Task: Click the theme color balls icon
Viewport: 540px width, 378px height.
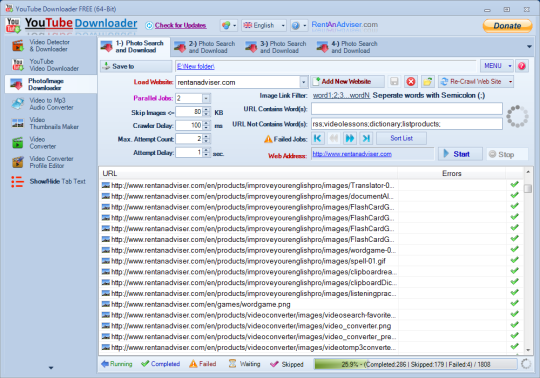Action: pyautogui.click(x=226, y=25)
